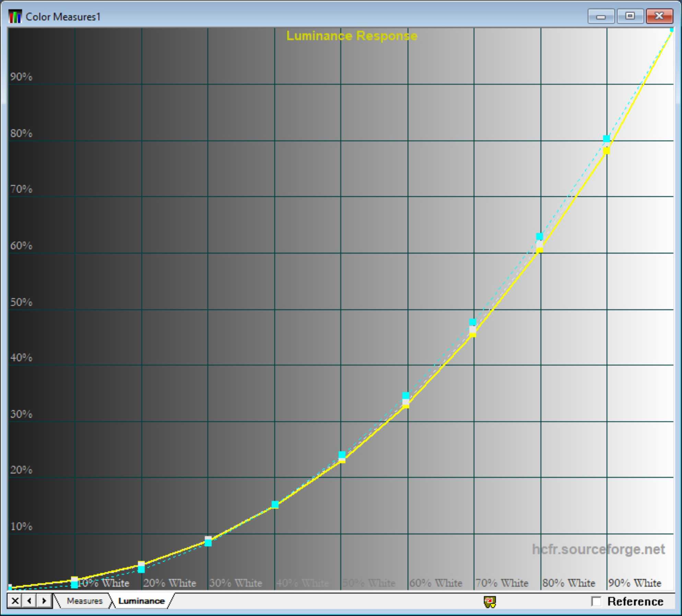Click the cyan data point at 40% White

pos(275,504)
